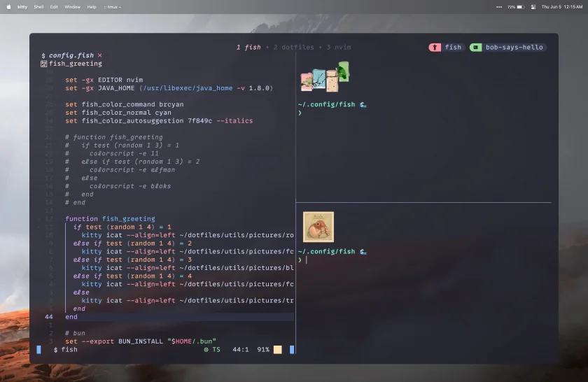Viewport: 588px width, 382px height.
Task: Click the bob-says-hello label
Action: click(x=514, y=48)
